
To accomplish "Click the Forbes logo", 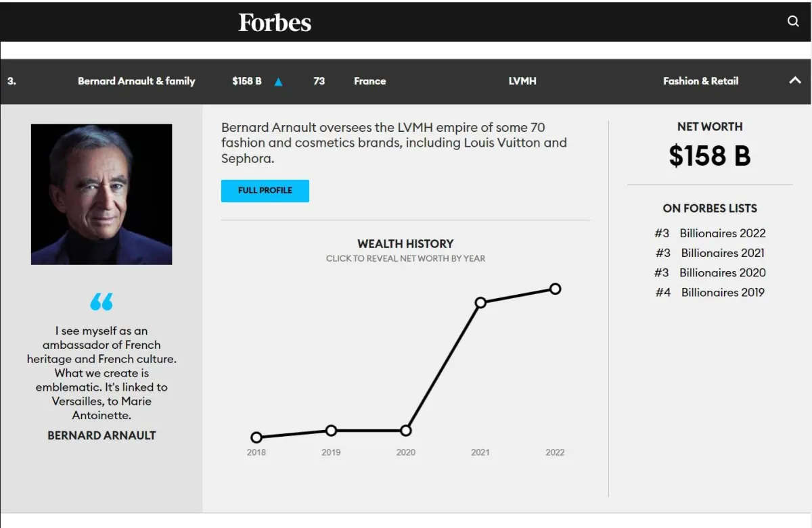I will coord(275,22).
